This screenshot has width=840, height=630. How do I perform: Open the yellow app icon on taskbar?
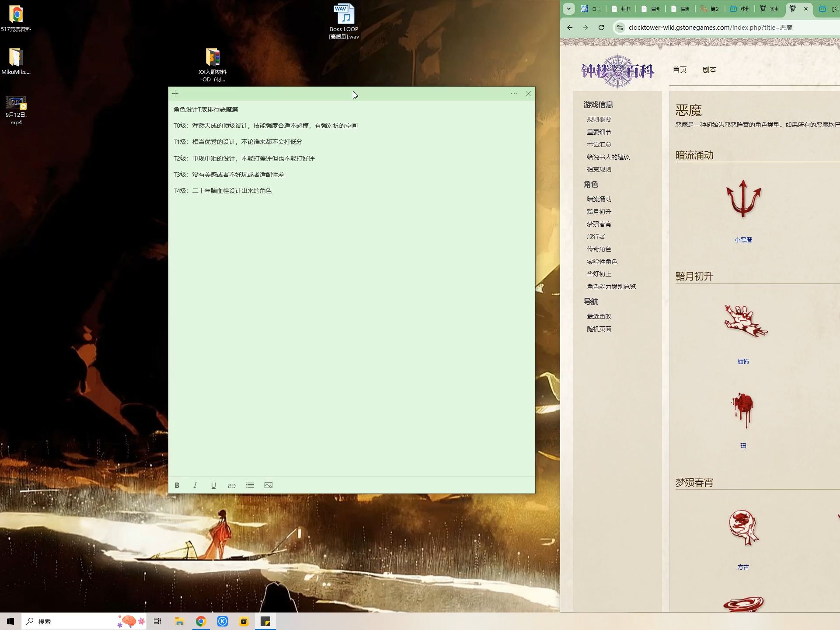click(x=244, y=621)
